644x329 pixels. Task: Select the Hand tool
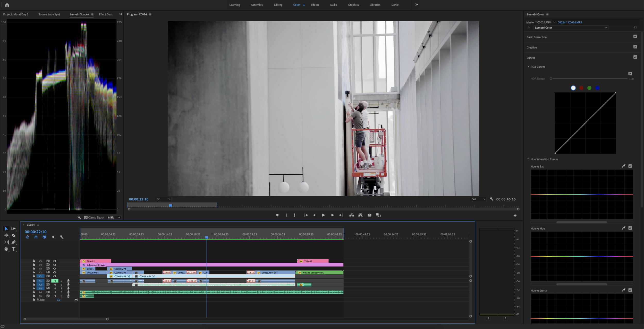point(6,249)
